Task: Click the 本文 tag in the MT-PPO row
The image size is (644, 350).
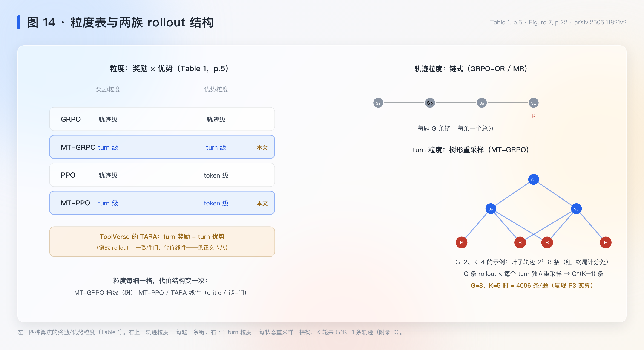Action: pos(262,203)
